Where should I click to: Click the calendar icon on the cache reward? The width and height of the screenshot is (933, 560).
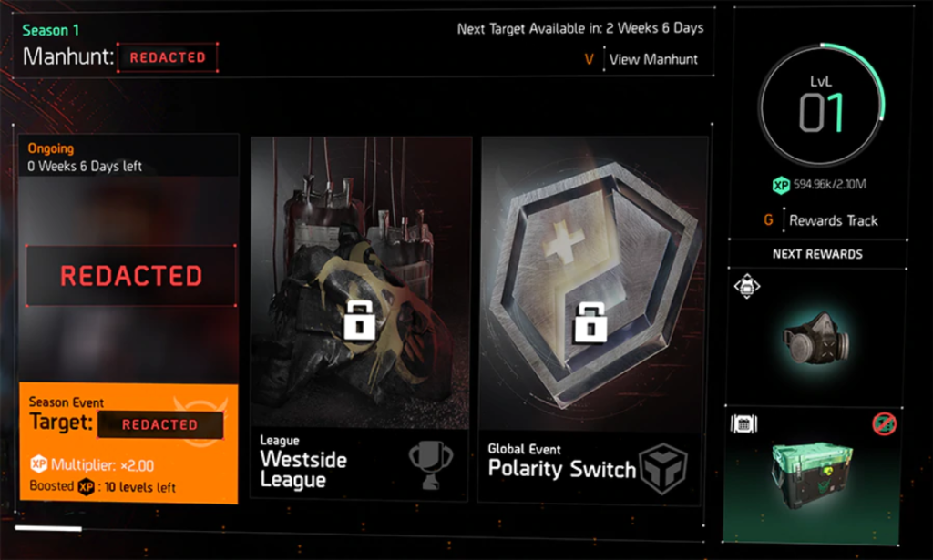tap(743, 424)
